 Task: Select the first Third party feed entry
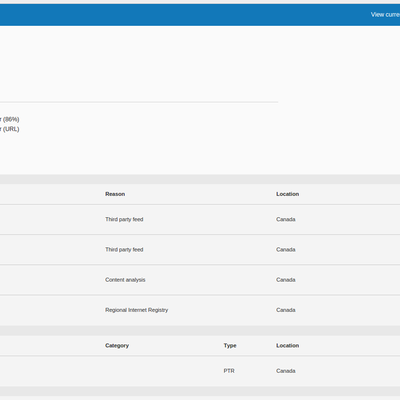click(x=124, y=219)
